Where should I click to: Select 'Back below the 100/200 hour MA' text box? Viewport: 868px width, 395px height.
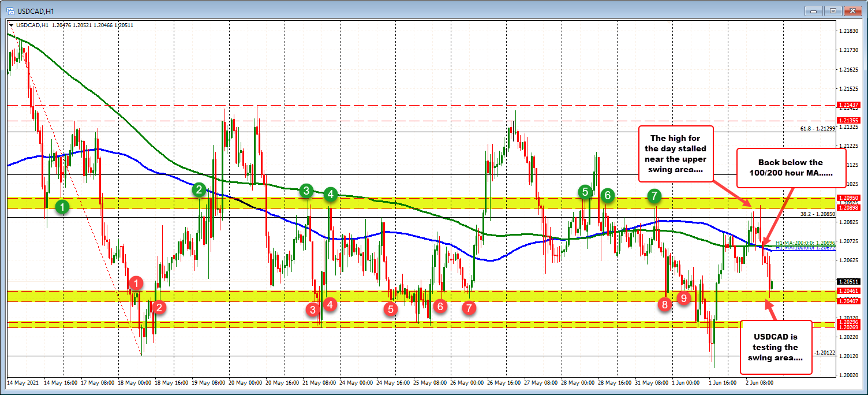(791, 167)
